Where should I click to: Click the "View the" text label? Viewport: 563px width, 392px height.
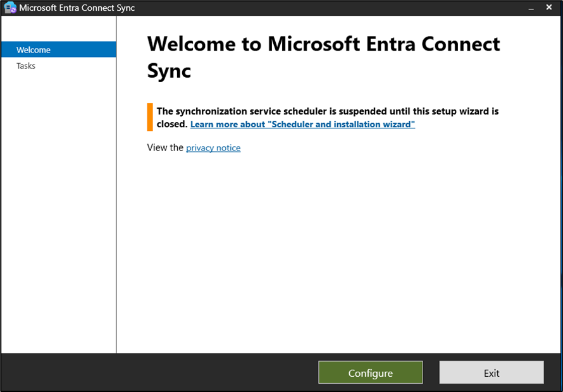(165, 148)
